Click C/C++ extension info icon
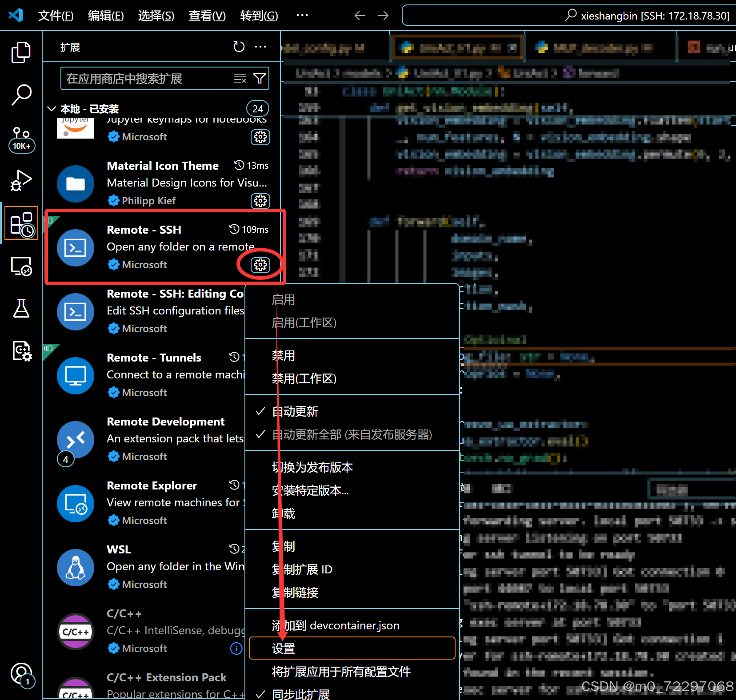736x700 pixels. 236,648
